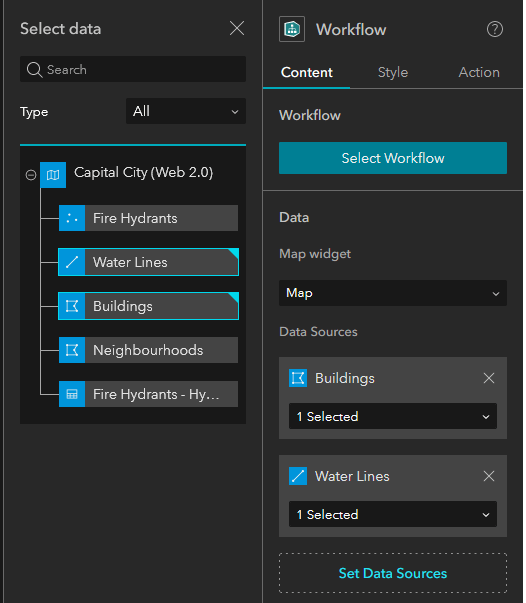The width and height of the screenshot is (526, 603).
Task: Open the Type dropdown set to All
Action: click(x=186, y=111)
